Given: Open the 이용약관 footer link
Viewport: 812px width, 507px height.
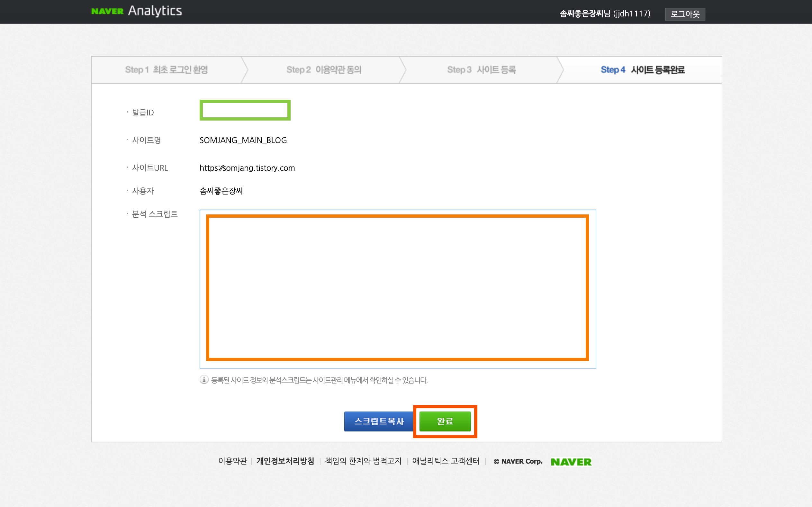Looking at the screenshot, I should [x=232, y=461].
